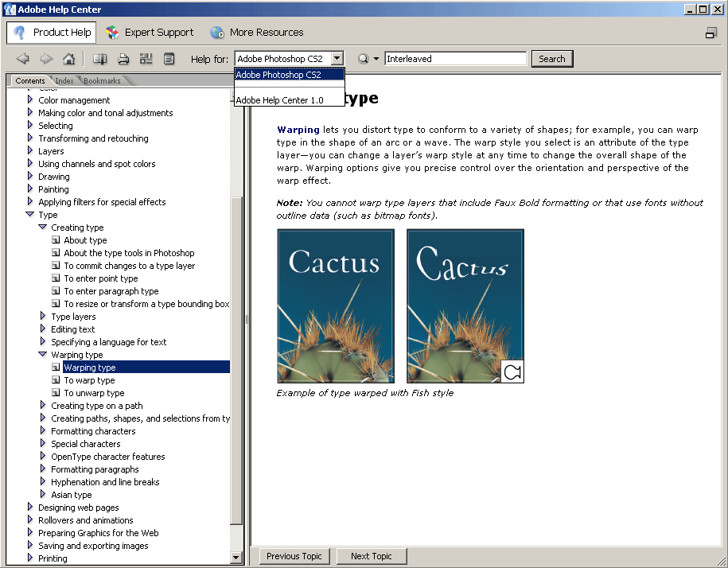The width and height of the screenshot is (728, 568).
Task: Click the open book bookmark toolbar icon
Action: point(99,59)
